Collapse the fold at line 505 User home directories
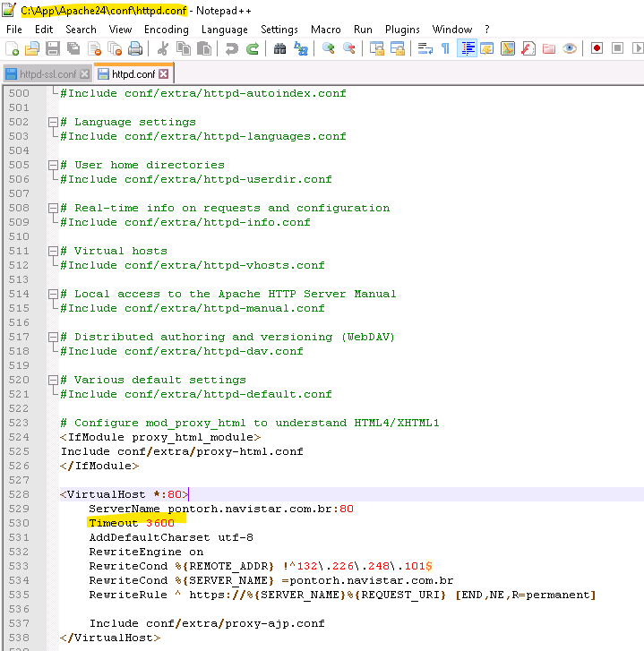The height and width of the screenshot is (651, 644). [x=53, y=165]
